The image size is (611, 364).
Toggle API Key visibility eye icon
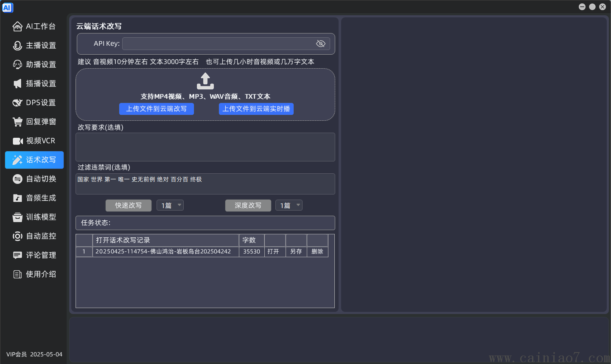tap(321, 44)
